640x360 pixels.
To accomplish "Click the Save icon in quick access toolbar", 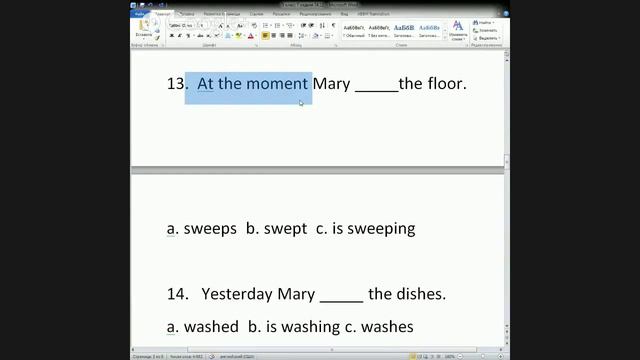I will (142, 5).
